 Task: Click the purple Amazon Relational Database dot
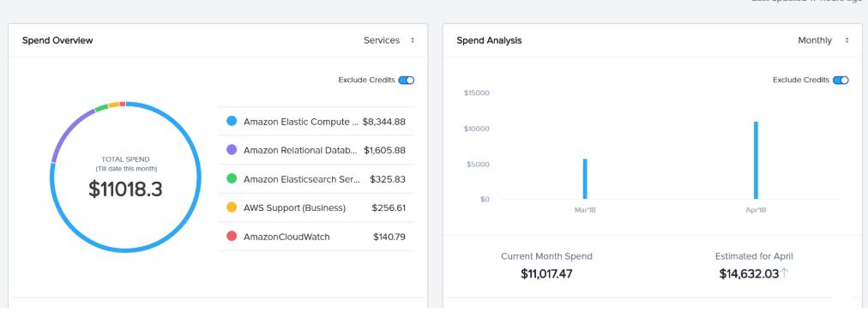tap(232, 150)
